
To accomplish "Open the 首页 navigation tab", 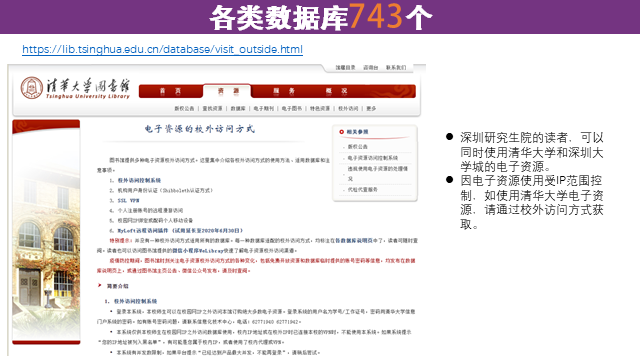I will coord(170,91).
